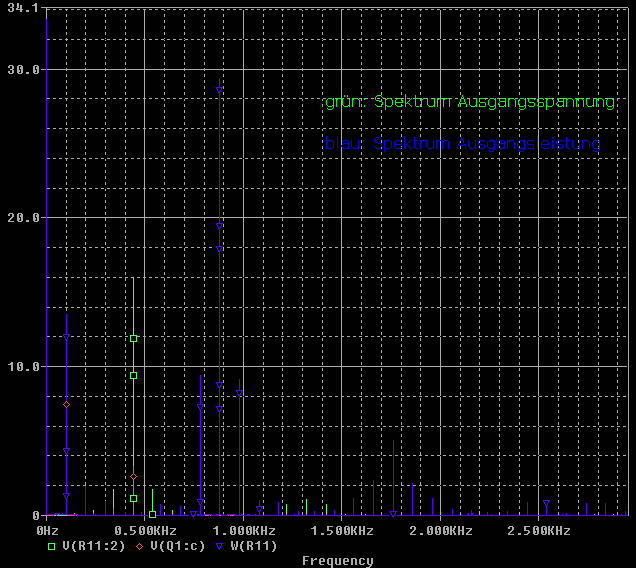Click the red diamond V(Q1:c) legend marker
This screenshot has height=568, width=636.
tap(140, 546)
